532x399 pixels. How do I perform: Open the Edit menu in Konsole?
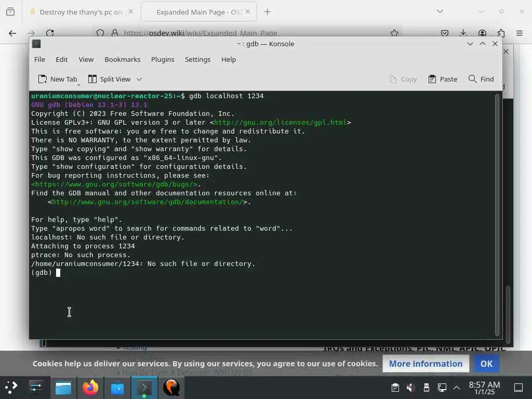tap(61, 59)
